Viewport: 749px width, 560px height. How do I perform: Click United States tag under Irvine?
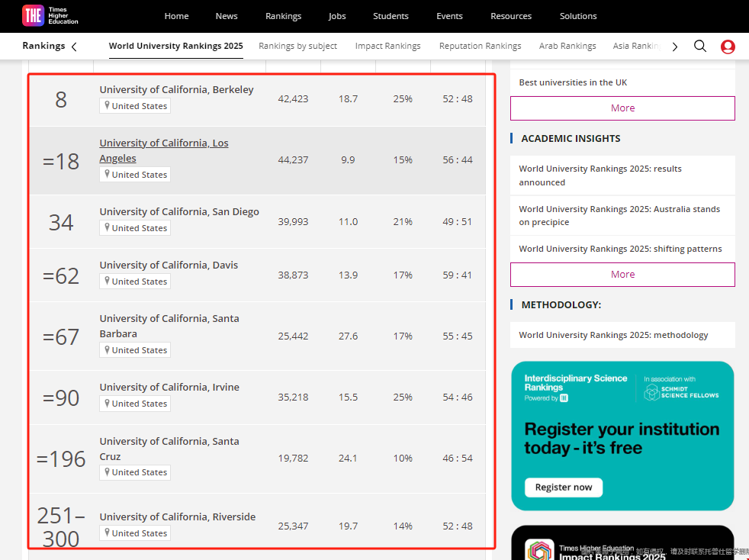(135, 404)
